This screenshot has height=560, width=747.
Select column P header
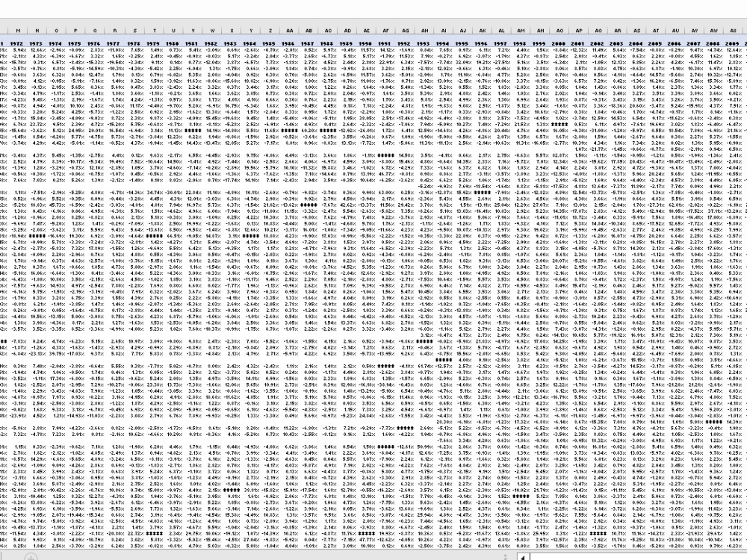[75, 31]
